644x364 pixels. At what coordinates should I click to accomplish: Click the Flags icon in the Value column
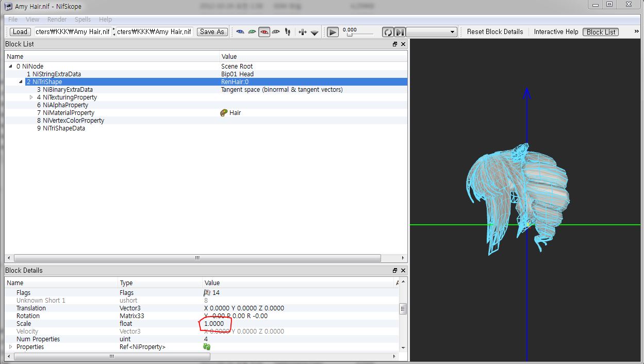point(207,293)
